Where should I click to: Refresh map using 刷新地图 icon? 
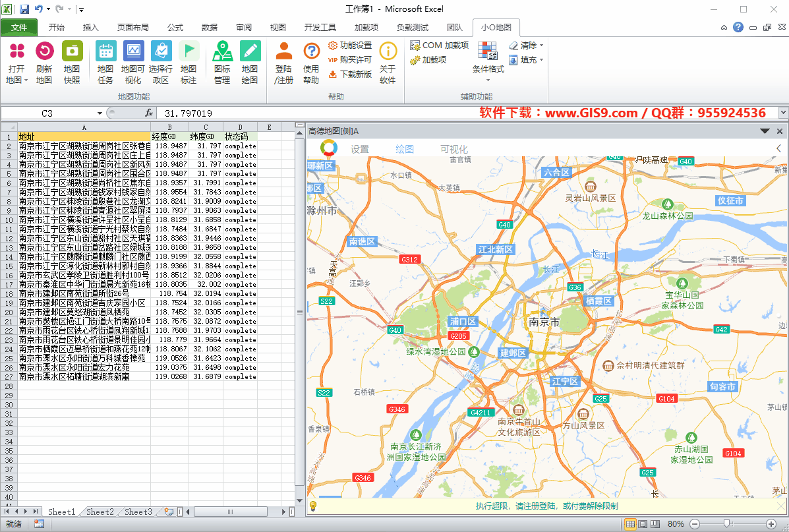44,63
